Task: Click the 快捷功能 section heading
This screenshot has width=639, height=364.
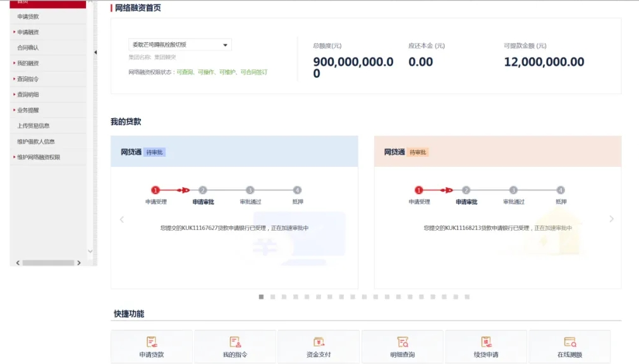Action: click(x=129, y=313)
